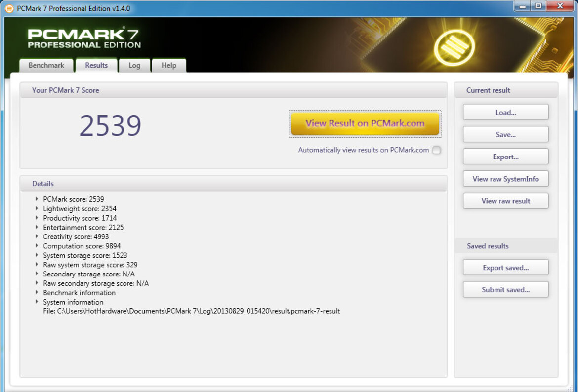Click the Submit saved... button

pyautogui.click(x=506, y=290)
